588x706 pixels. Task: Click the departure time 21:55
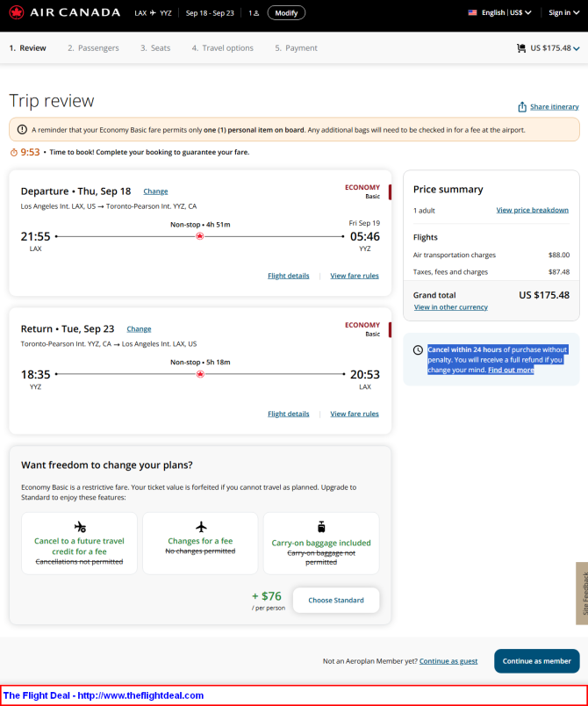(x=35, y=236)
